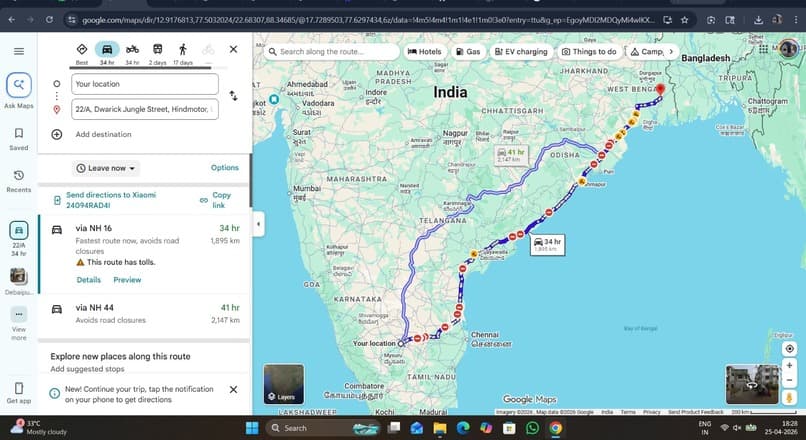Open the weather widget showing 33°C
Image resolution: width=806 pixels, height=440 pixels.
[39, 428]
